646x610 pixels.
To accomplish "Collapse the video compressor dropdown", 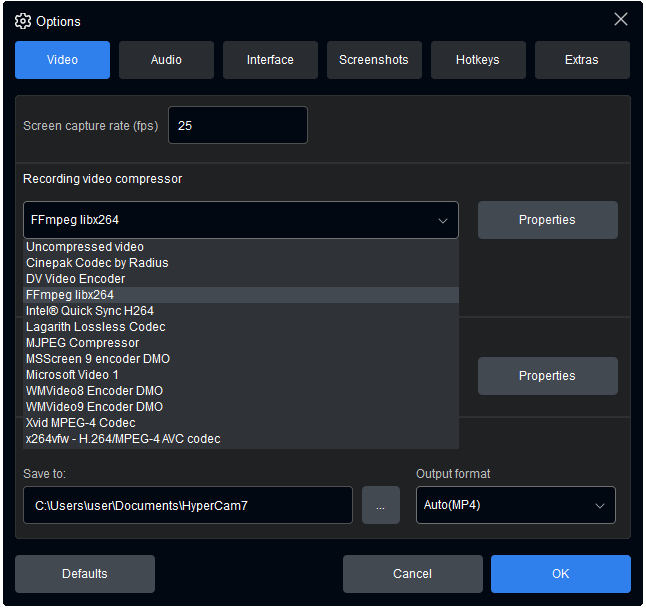I will 442,221.
